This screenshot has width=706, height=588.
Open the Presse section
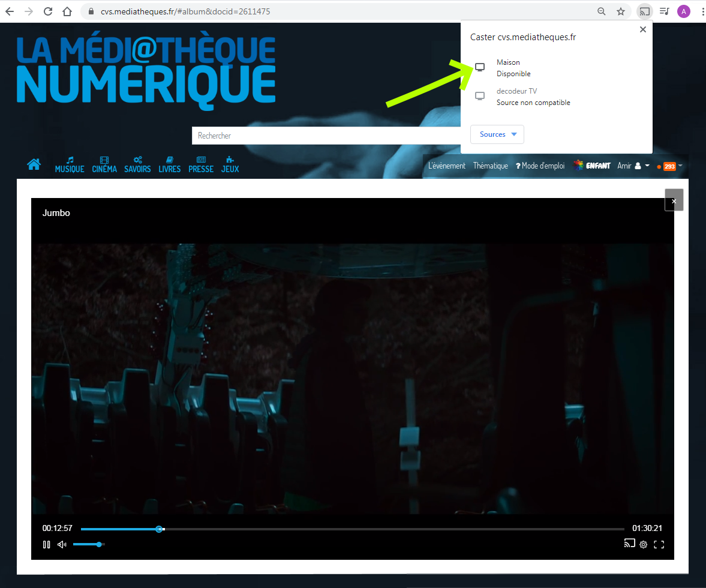(201, 165)
